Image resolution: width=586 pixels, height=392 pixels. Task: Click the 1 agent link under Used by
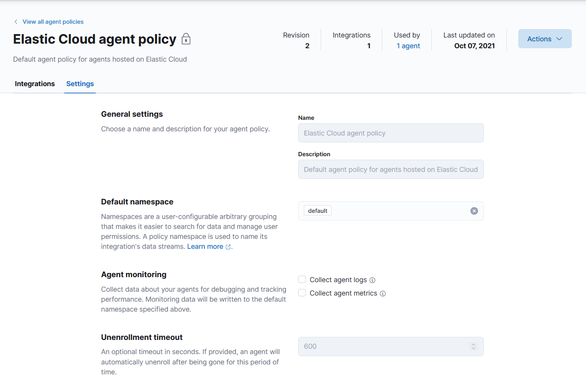click(x=408, y=46)
